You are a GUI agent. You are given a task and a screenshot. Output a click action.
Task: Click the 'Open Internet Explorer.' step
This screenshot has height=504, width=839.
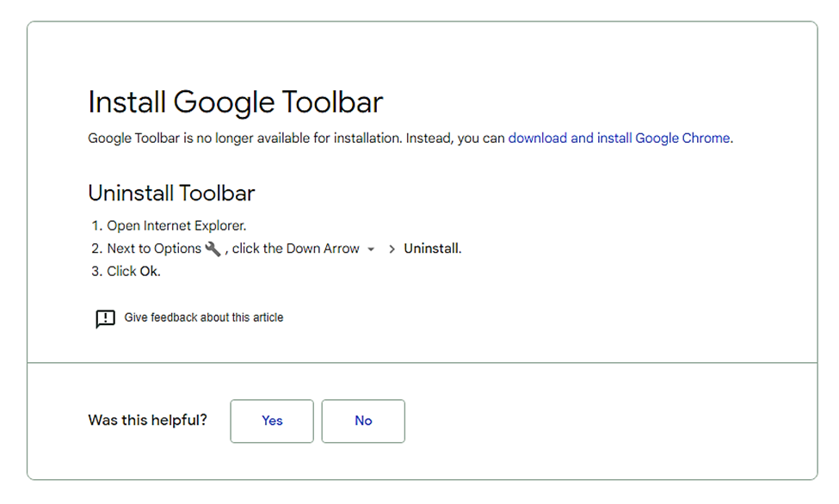click(x=176, y=226)
